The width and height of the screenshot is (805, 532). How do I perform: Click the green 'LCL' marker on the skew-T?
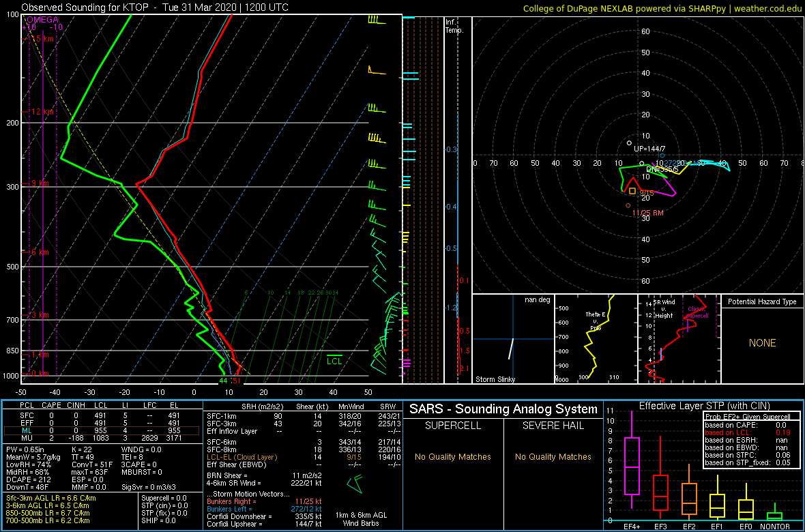coord(335,361)
